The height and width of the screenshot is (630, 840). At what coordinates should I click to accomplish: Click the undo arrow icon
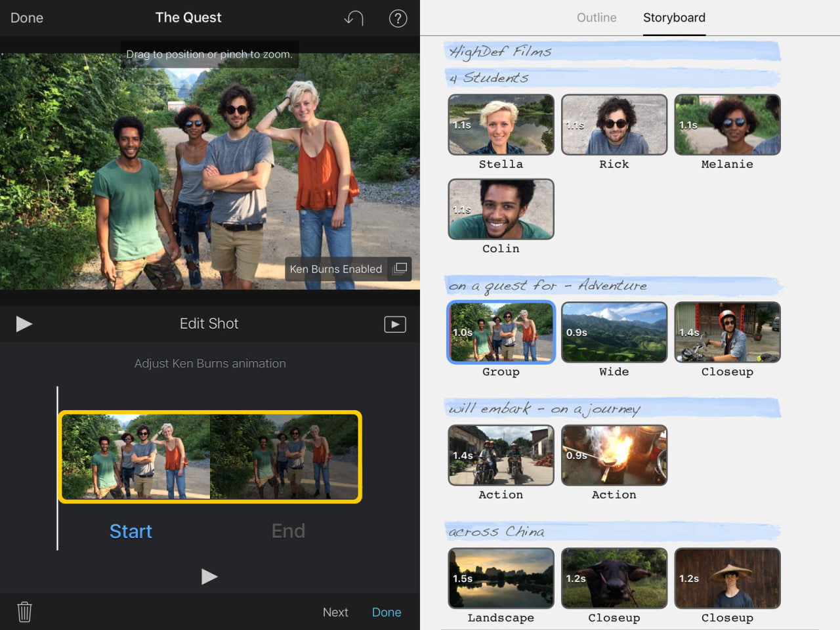tap(354, 18)
